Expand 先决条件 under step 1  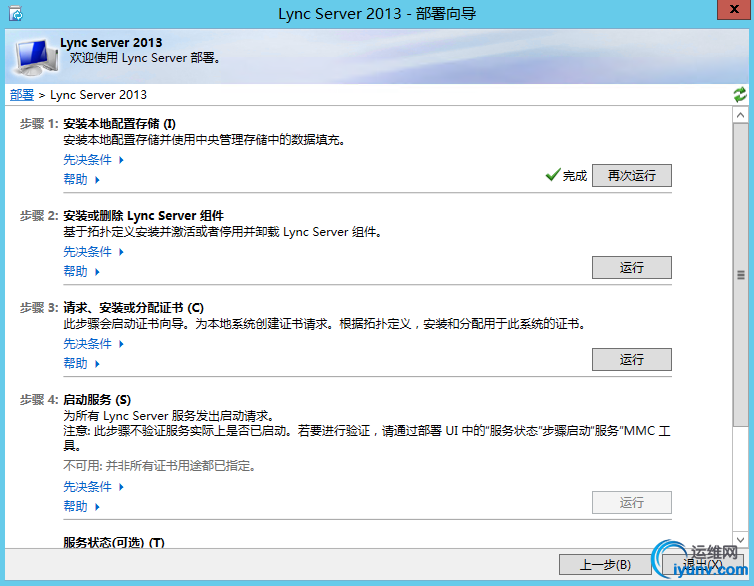click(93, 160)
